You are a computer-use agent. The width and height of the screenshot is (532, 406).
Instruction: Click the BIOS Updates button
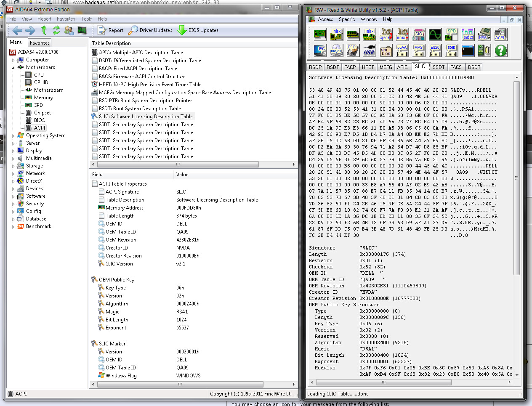tap(198, 30)
